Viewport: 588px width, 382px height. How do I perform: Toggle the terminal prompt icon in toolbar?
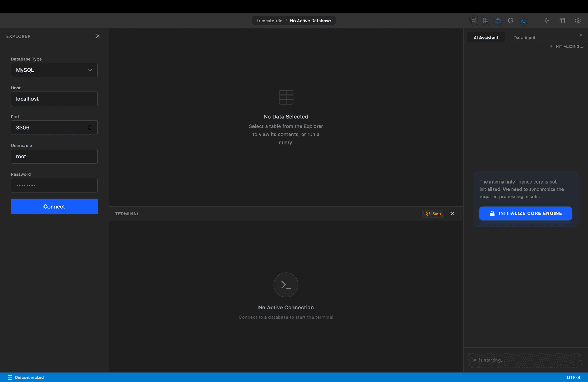pos(523,21)
